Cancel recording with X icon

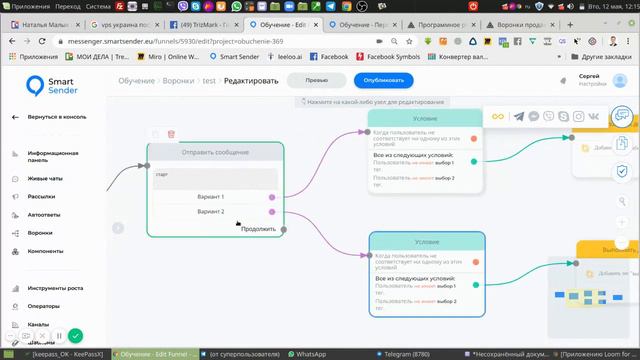tap(42, 336)
